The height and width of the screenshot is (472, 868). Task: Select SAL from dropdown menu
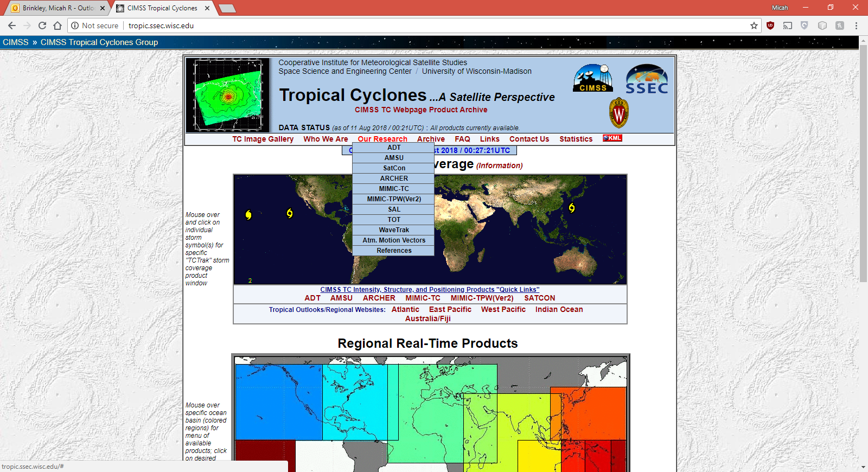(394, 209)
